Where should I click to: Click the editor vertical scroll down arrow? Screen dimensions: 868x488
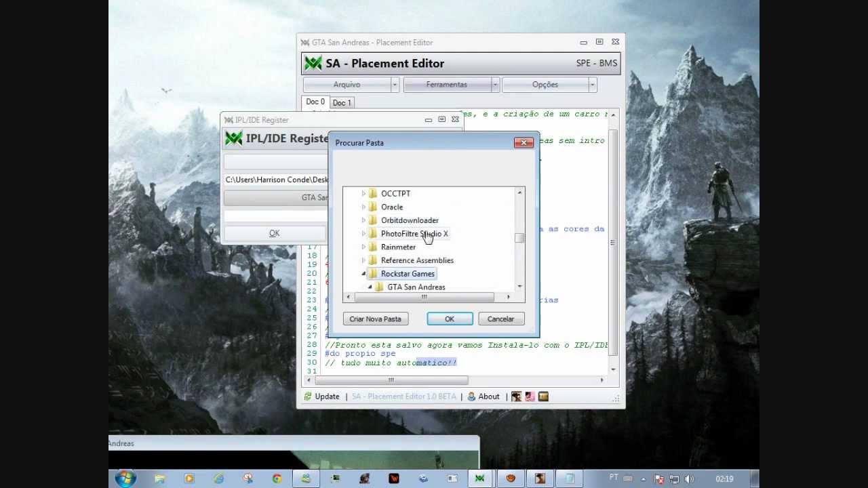coord(613,369)
